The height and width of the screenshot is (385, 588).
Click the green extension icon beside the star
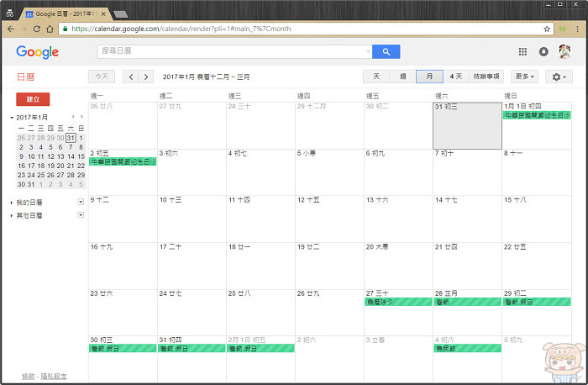563,29
